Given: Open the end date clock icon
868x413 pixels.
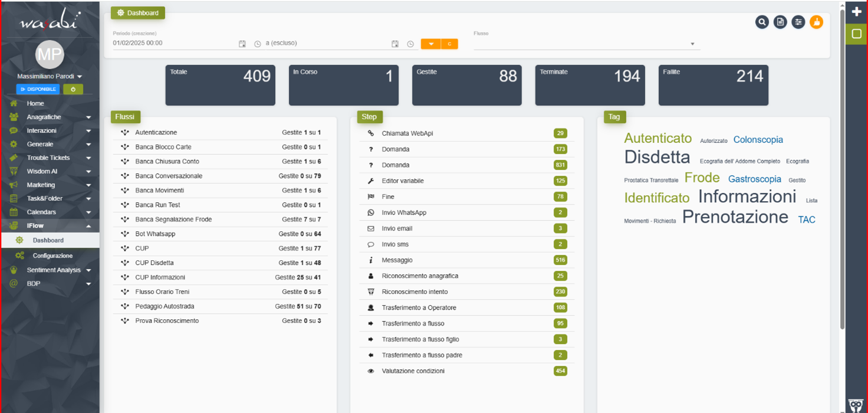Looking at the screenshot, I should 410,44.
